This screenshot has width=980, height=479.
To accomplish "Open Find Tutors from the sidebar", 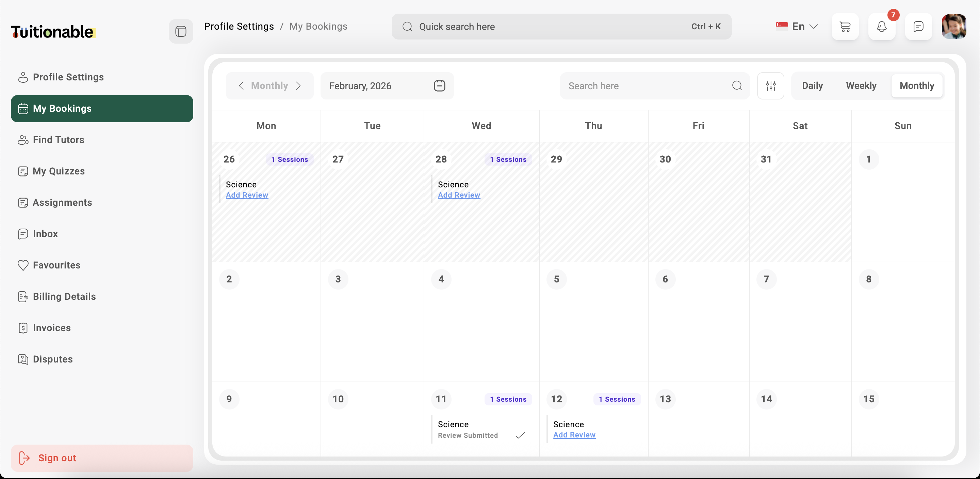I will [58, 140].
